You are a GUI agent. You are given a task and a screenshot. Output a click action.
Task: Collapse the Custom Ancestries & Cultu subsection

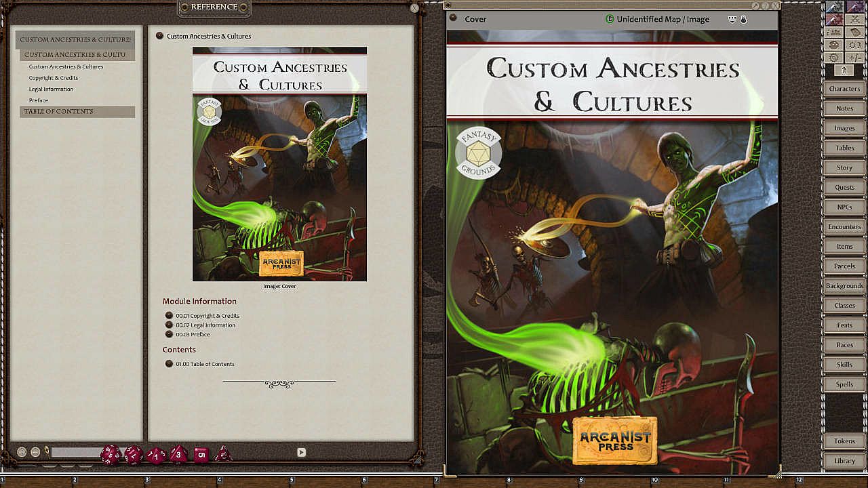coord(77,54)
